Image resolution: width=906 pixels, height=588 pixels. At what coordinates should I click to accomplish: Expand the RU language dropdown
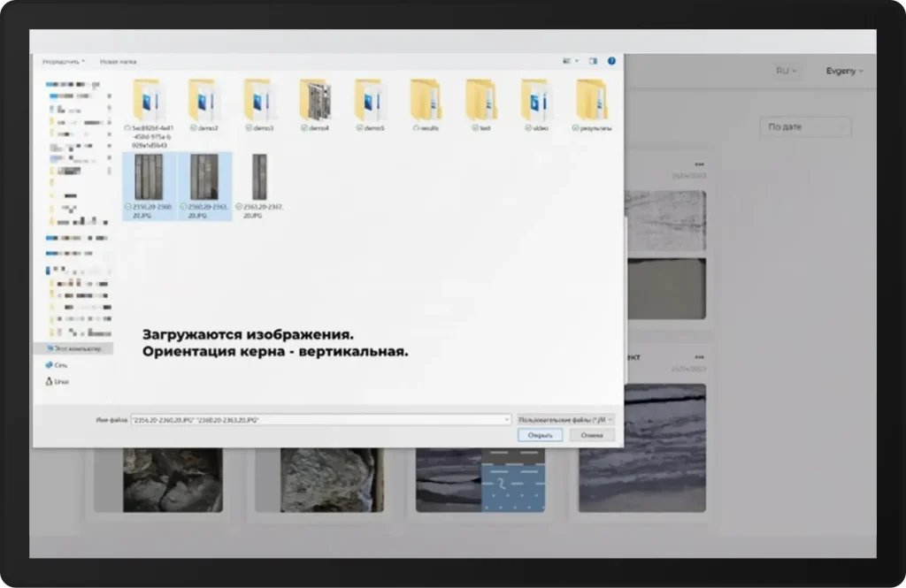point(784,72)
